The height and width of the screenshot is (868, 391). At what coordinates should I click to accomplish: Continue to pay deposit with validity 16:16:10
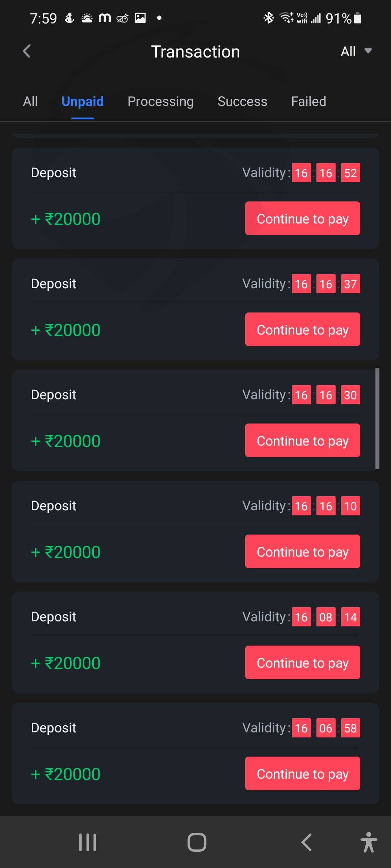click(x=302, y=552)
